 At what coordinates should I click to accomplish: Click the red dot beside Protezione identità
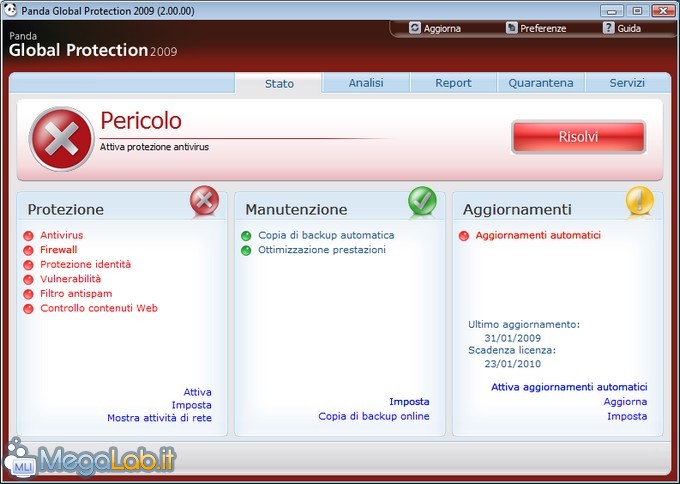coord(28,265)
